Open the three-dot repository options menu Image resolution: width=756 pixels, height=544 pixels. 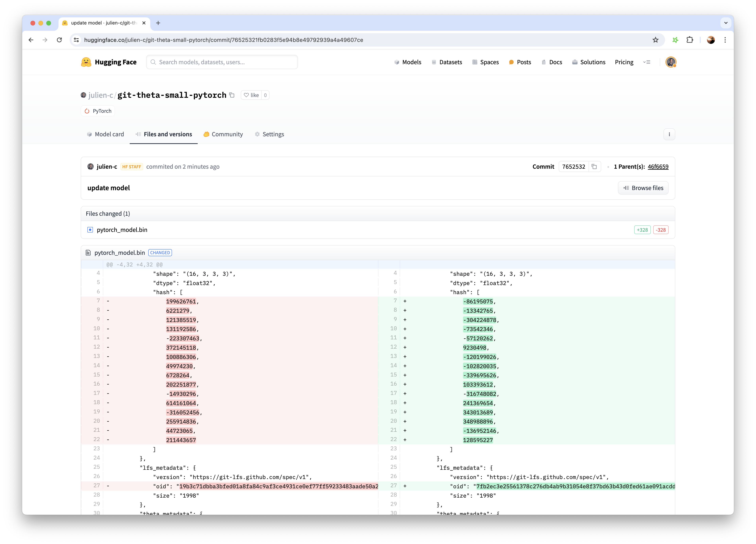(669, 135)
